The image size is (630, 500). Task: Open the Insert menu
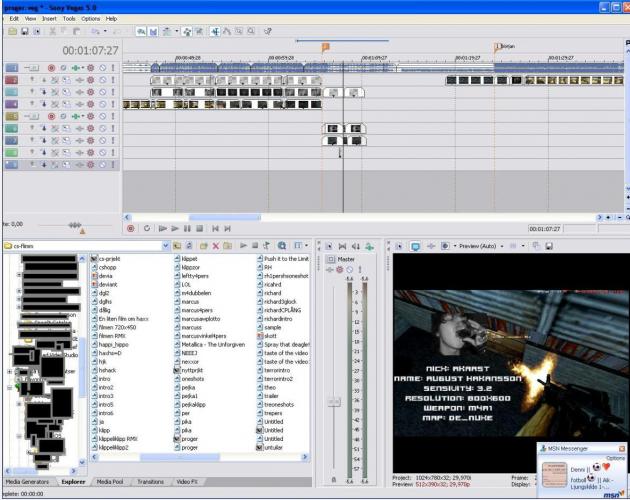click(49, 18)
